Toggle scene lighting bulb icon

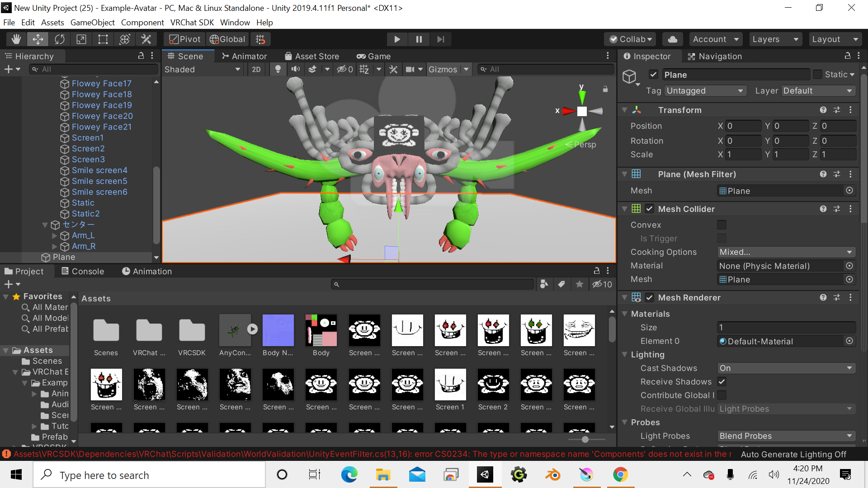pos(278,69)
